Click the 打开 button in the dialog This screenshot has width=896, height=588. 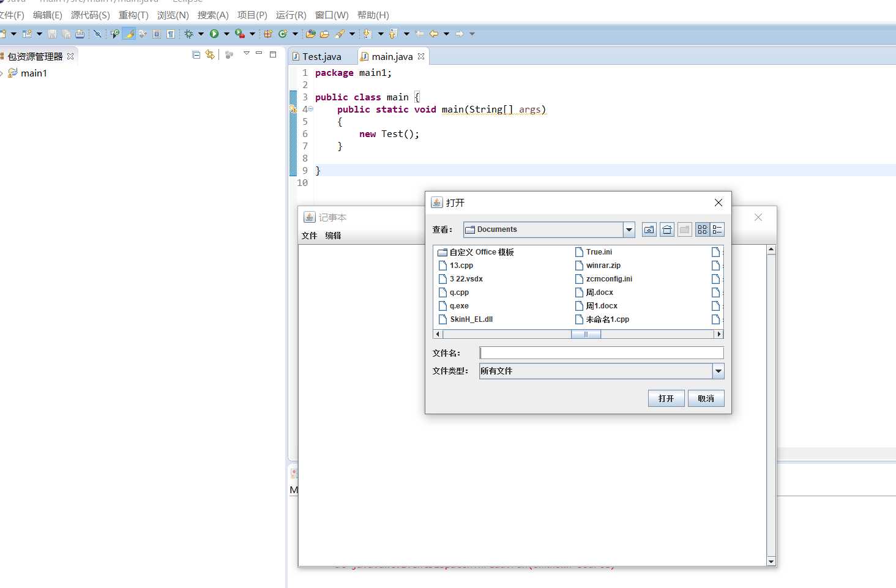coord(666,398)
